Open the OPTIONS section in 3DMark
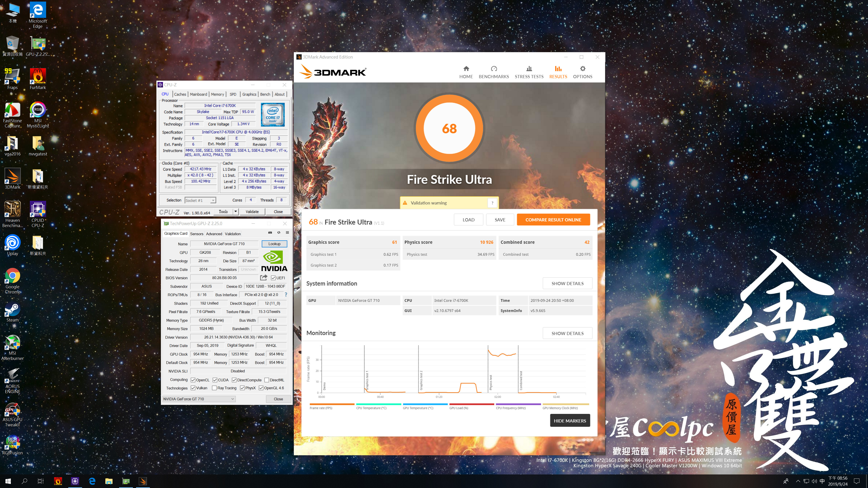 point(583,72)
